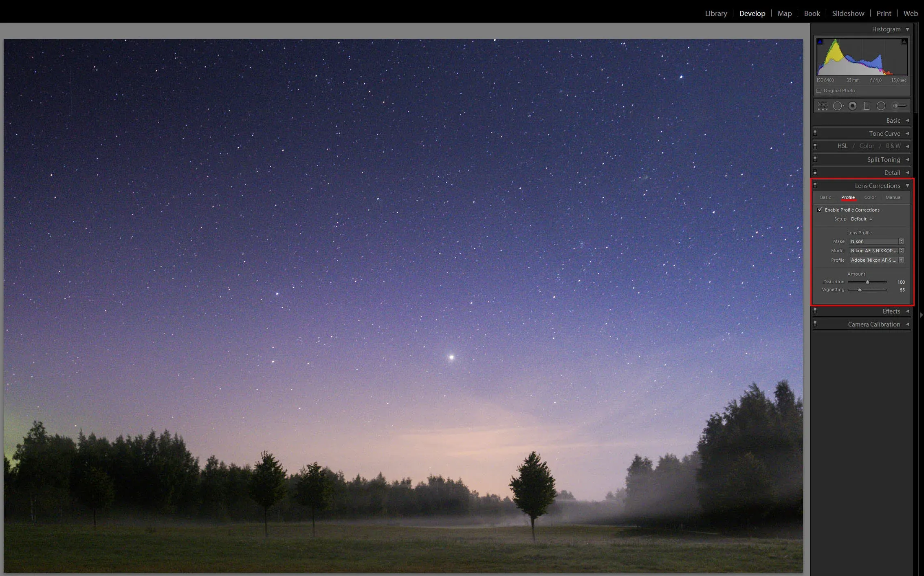
Task: Activate the Red Eye Correction tool
Action: (x=852, y=106)
